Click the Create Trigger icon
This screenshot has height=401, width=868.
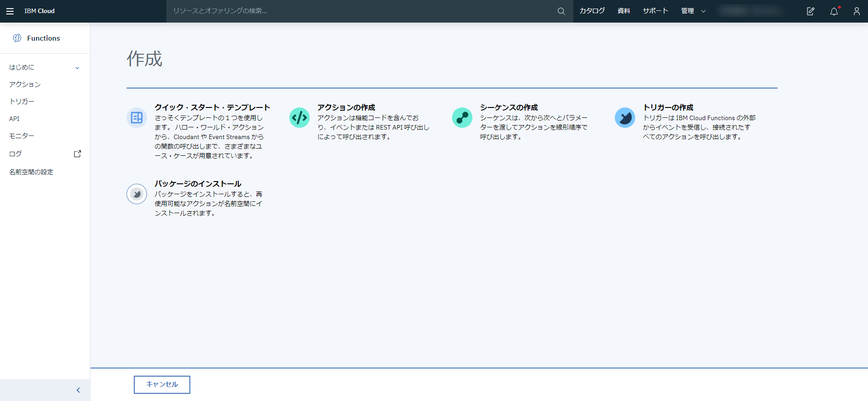pyautogui.click(x=625, y=118)
